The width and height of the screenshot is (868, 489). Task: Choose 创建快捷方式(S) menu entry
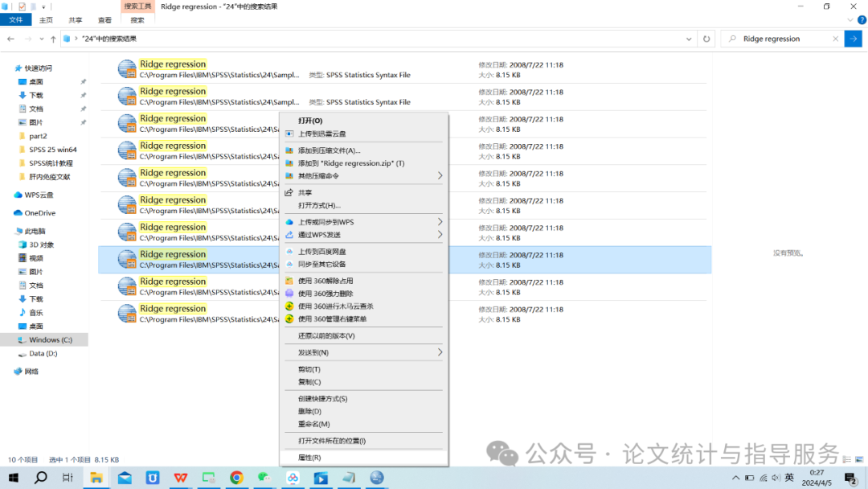[364, 398]
